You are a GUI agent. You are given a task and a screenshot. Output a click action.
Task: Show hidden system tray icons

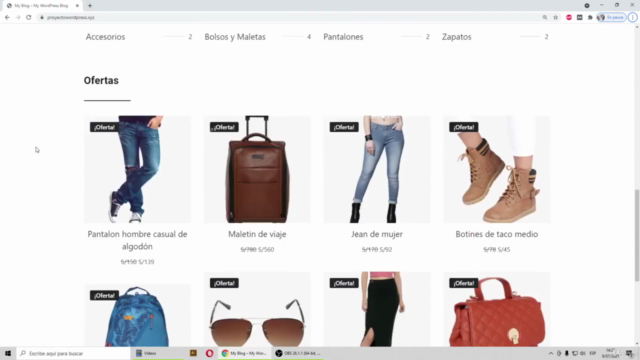point(551,353)
